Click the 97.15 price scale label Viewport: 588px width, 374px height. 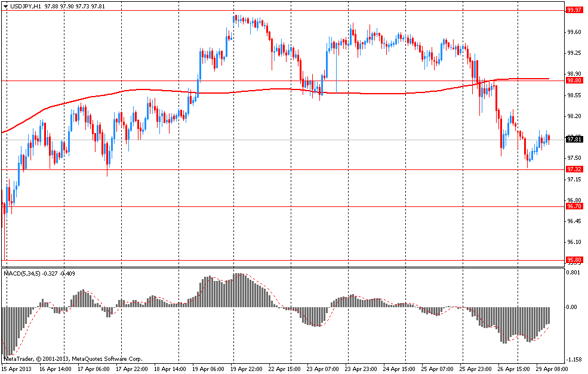pos(574,180)
